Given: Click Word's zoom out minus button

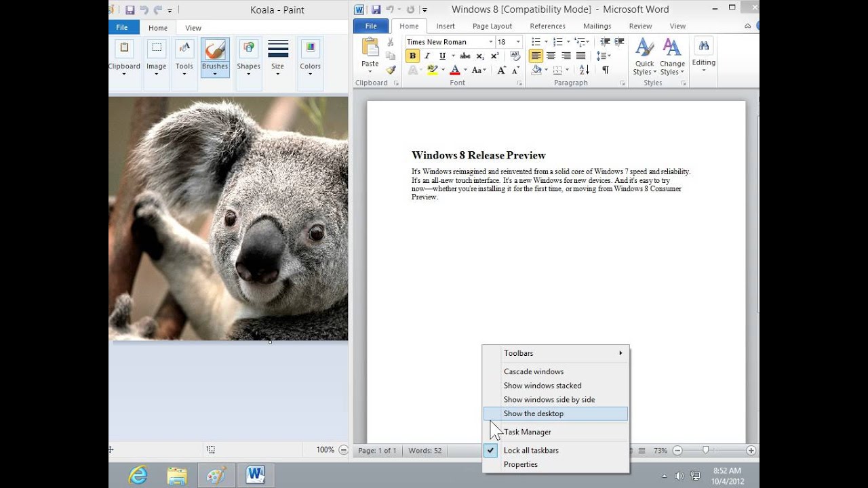Looking at the screenshot, I should click(x=677, y=451).
